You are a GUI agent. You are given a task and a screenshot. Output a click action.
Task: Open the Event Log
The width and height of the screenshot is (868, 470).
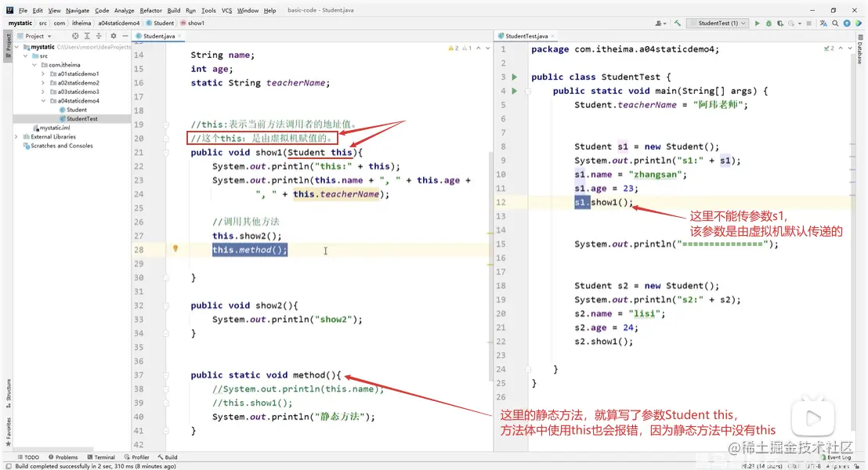(x=837, y=457)
